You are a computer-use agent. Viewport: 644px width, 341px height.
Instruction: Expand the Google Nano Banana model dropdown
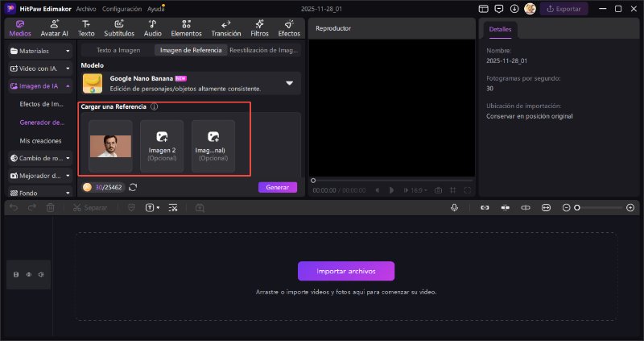[x=289, y=83]
